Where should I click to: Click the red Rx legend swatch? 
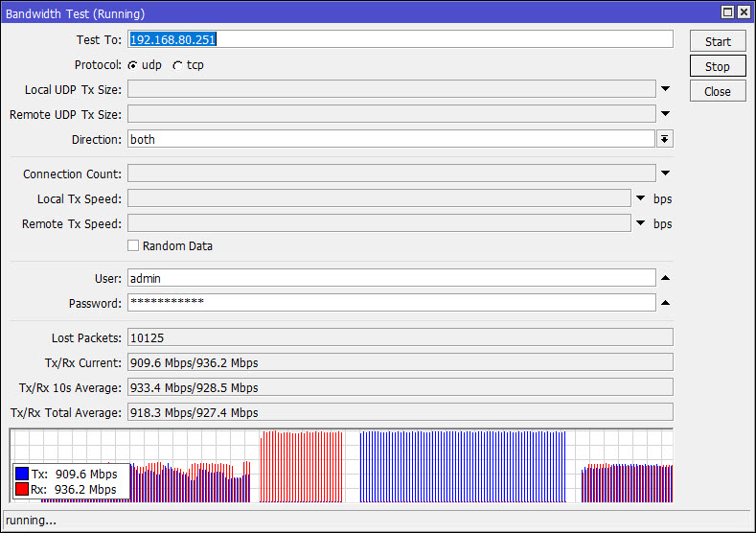(22, 489)
